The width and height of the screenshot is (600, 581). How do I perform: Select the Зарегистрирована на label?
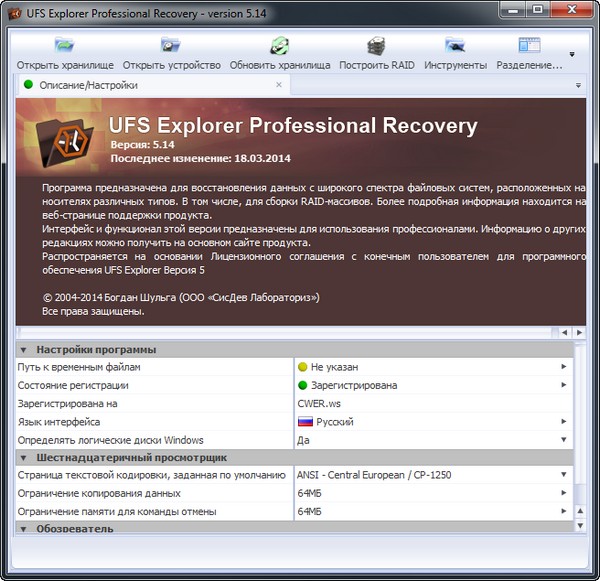click(67, 404)
